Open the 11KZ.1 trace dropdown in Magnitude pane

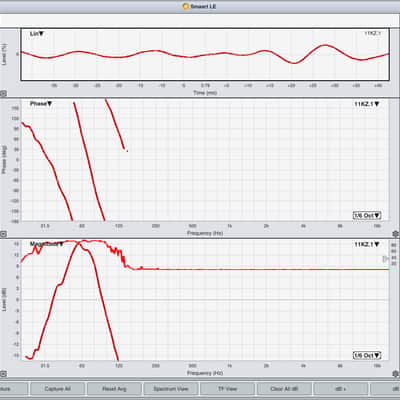[x=367, y=244]
